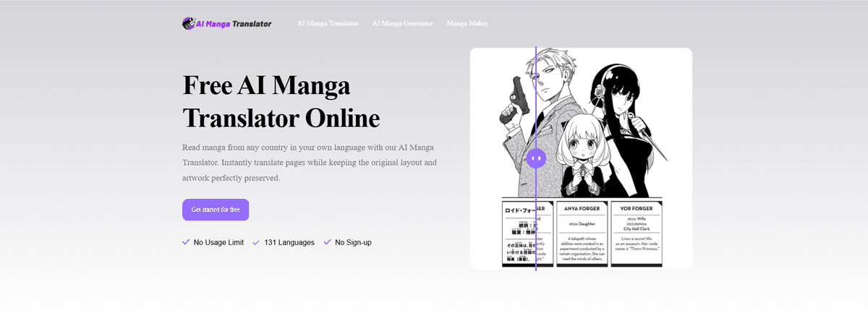This screenshot has height=313, width=868.
Task: Open the AI Manga Translator nav link
Action: coord(328,23)
